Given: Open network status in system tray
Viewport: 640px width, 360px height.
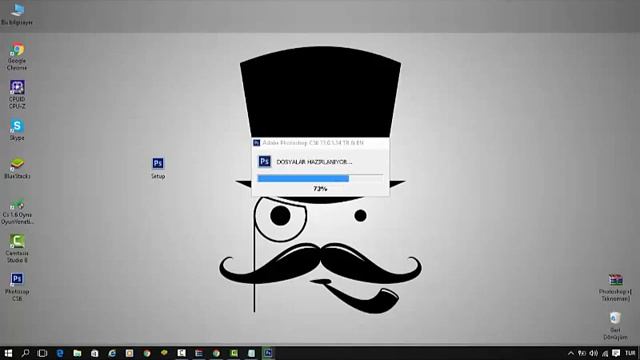Looking at the screenshot, I should pos(605,353).
